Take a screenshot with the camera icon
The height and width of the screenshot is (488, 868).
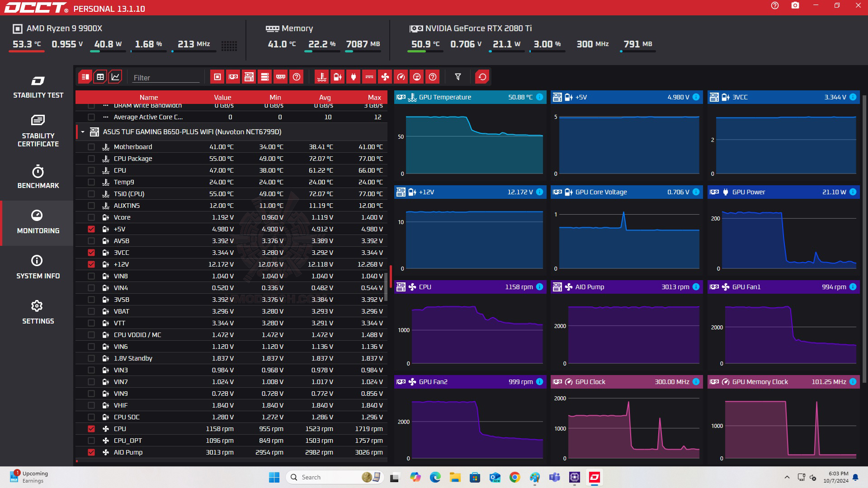tap(795, 5)
